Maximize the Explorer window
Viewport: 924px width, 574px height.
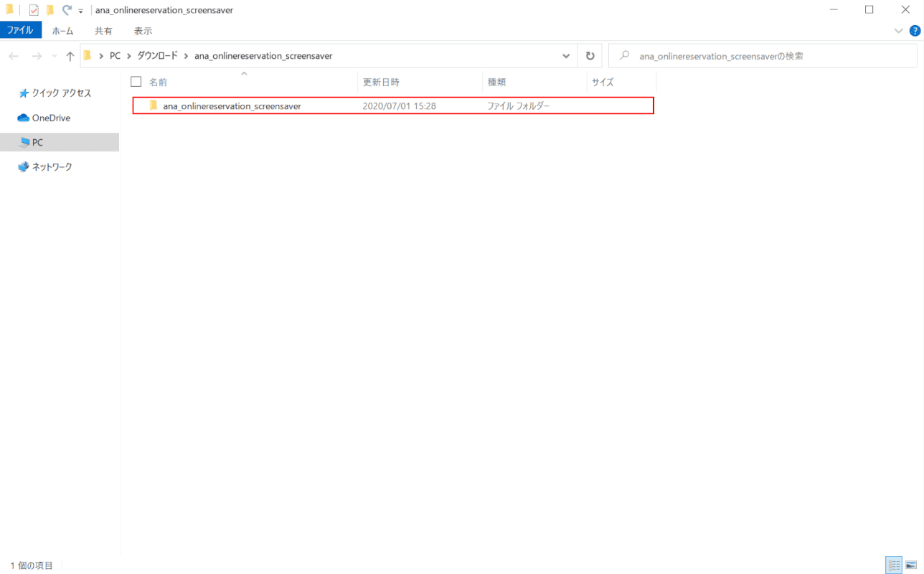pyautogui.click(x=869, y=10)
